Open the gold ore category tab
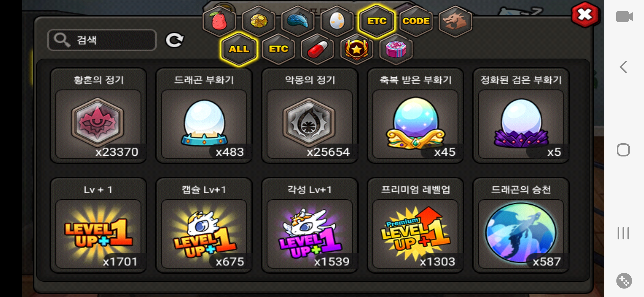Viewport: 644px width, 297px height. 259,21
